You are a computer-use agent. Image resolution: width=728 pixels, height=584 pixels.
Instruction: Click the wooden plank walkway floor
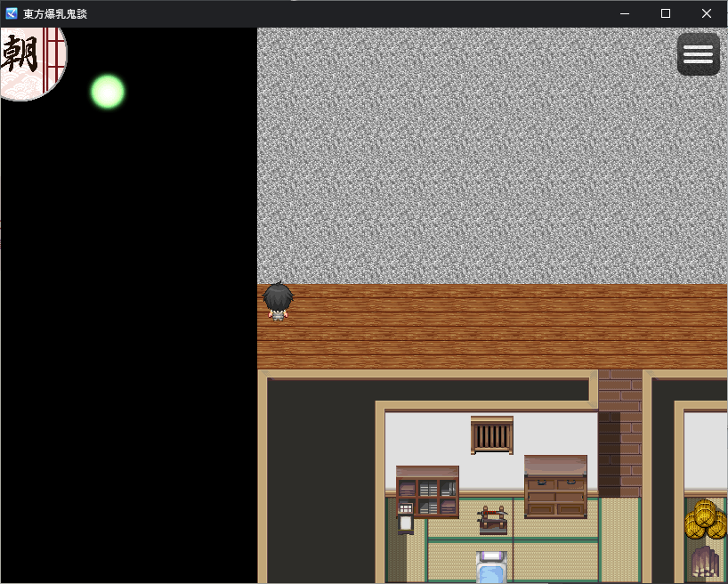coord(492,327)
